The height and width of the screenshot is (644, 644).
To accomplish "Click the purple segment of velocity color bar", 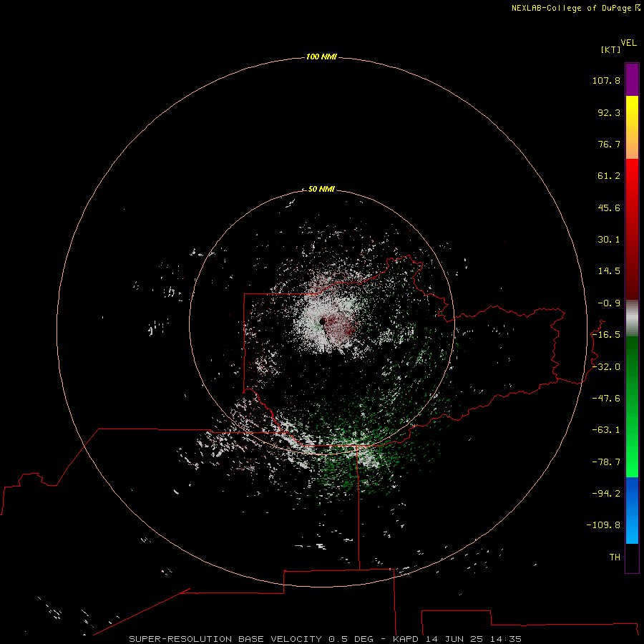I will click(632, 80).
